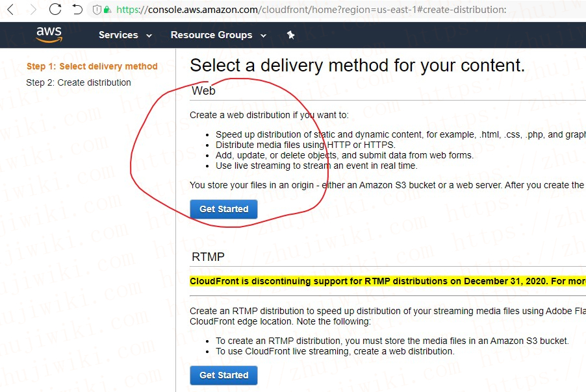Click the browser refresh icon
The height and width of the screenshot is (392, 586).
[x=55, y=10]
